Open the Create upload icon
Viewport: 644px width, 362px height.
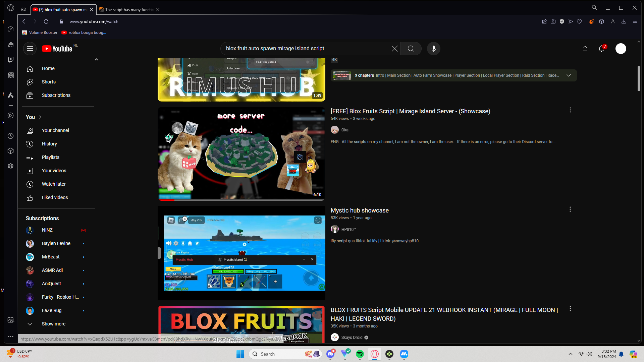[585, 49]
